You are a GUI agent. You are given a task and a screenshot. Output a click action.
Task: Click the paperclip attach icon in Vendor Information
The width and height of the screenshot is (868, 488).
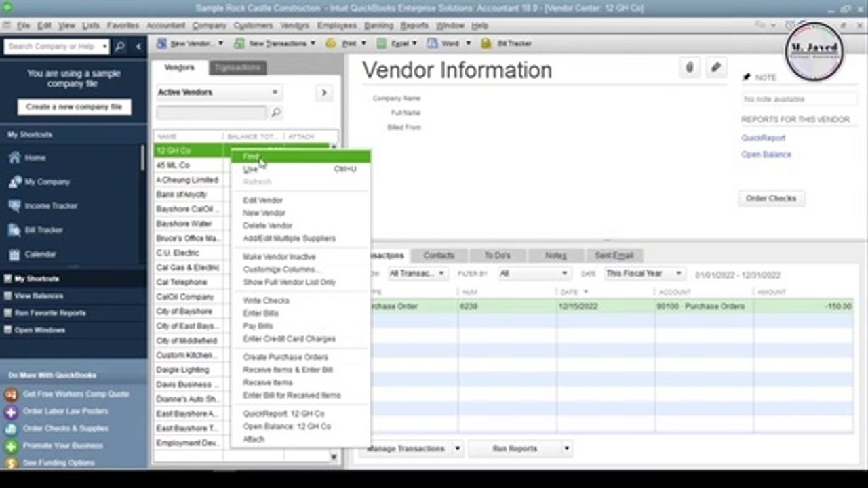[690, 67]
